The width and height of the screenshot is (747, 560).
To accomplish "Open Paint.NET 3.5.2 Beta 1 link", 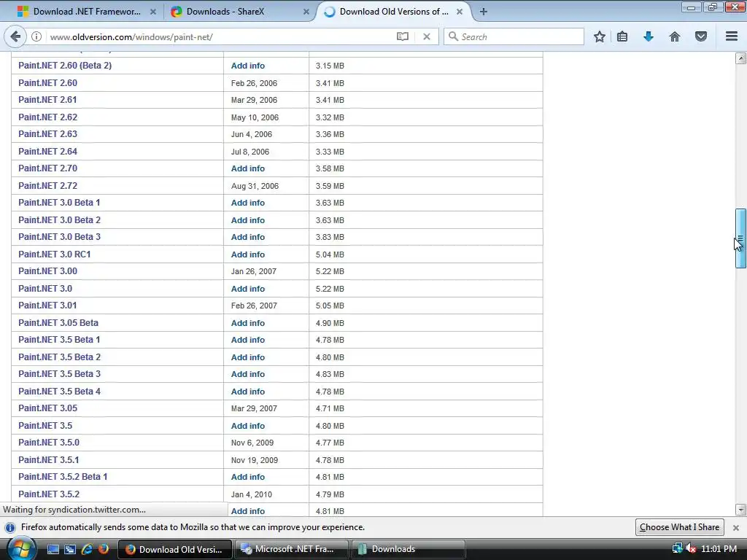I will point(63,477).
